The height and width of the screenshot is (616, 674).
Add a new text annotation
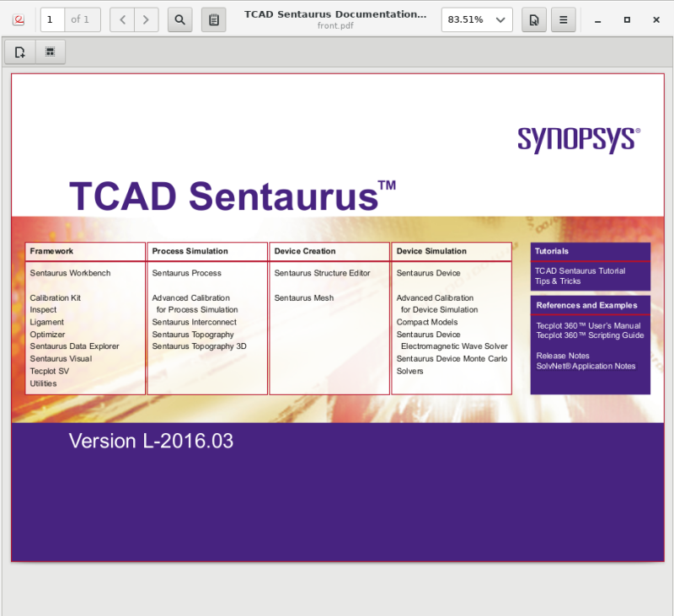tap(19, 51)
